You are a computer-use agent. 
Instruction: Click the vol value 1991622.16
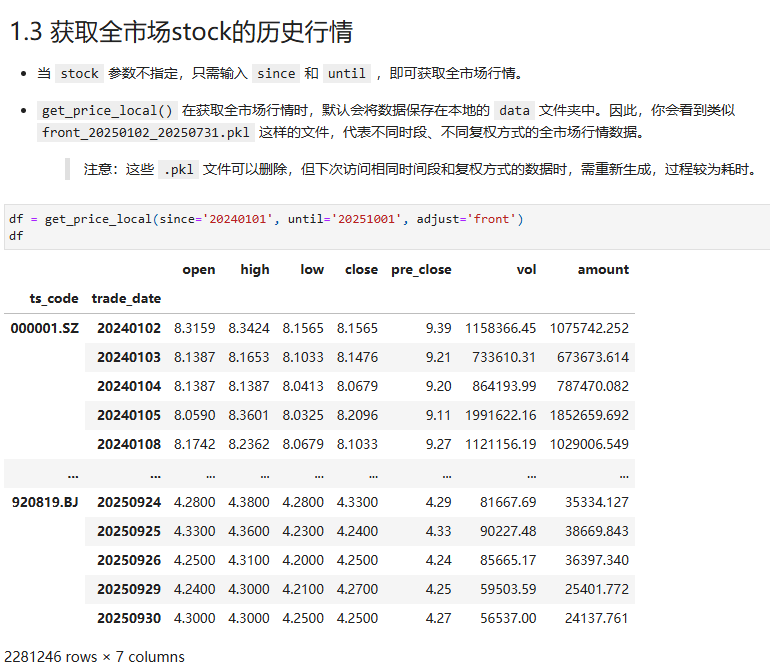pos(500,415)
